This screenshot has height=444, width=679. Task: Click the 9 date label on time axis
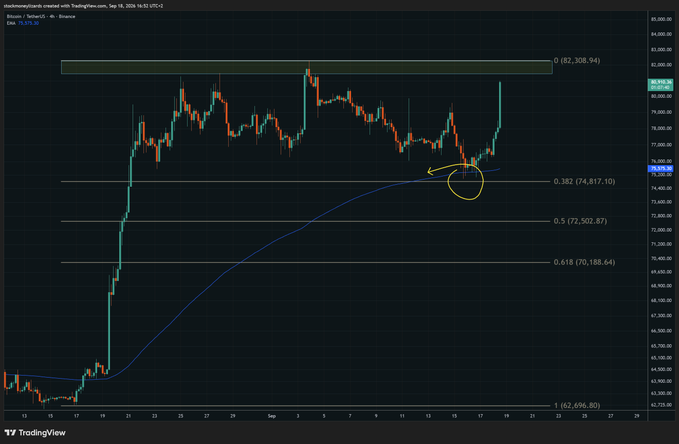tap(376, 416)
